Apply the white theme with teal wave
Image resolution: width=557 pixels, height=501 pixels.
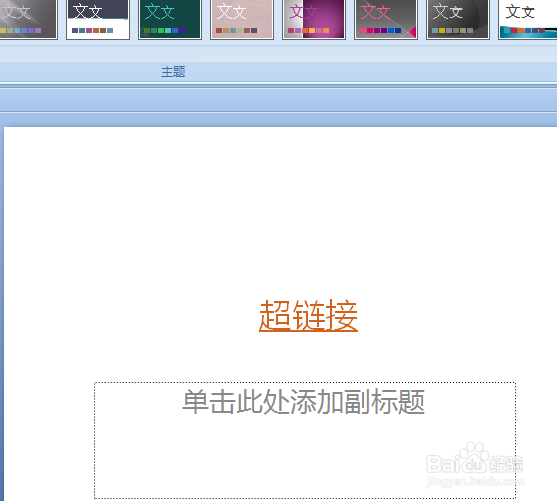click(528, 19)
